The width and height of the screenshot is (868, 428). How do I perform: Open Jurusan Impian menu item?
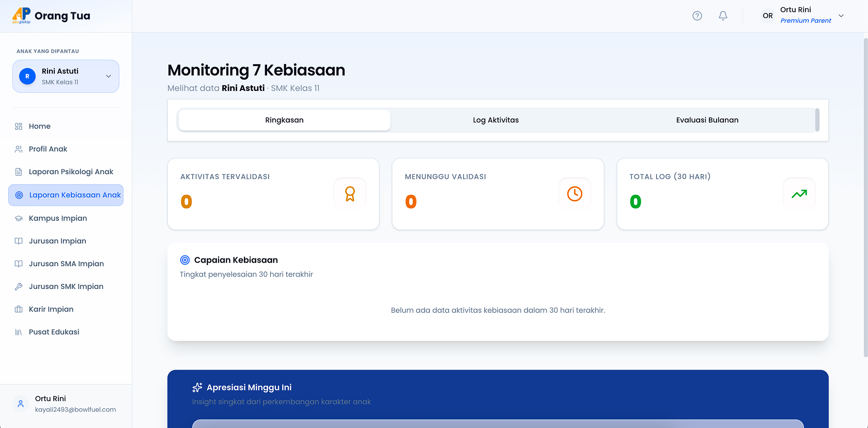coord(66,241)
